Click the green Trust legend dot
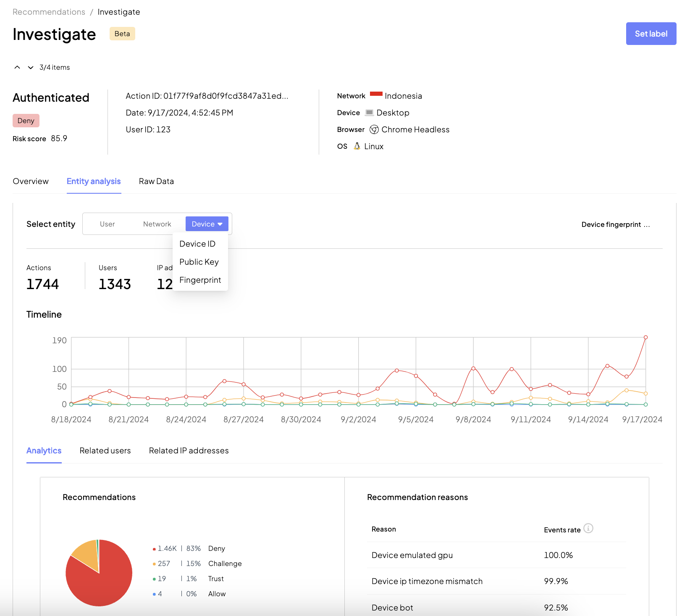This screenshot has width=682, height=616. (x=154, y=579)
